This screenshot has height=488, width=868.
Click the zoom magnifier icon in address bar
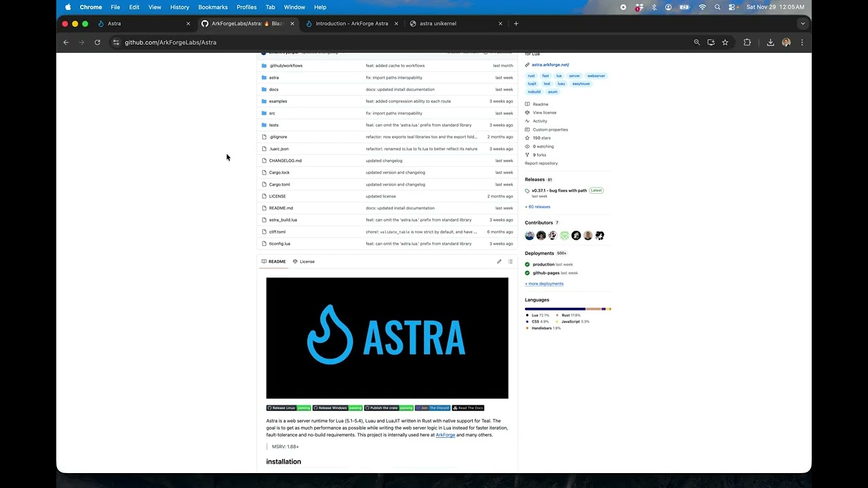[x=696, y=42]
